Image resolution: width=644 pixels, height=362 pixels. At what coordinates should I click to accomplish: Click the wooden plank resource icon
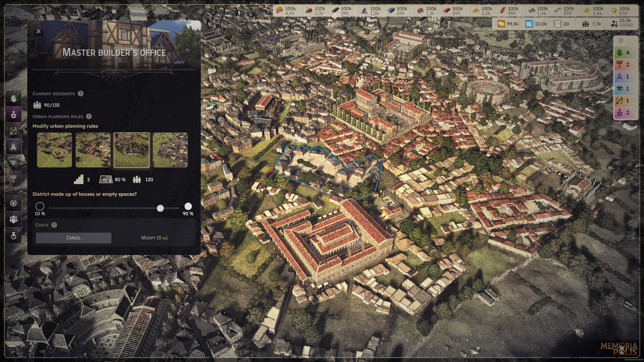coord(335,11)
